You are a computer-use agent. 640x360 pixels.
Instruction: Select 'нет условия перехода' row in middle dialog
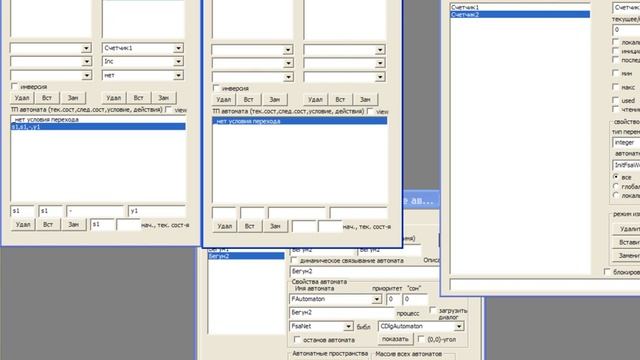300,121
